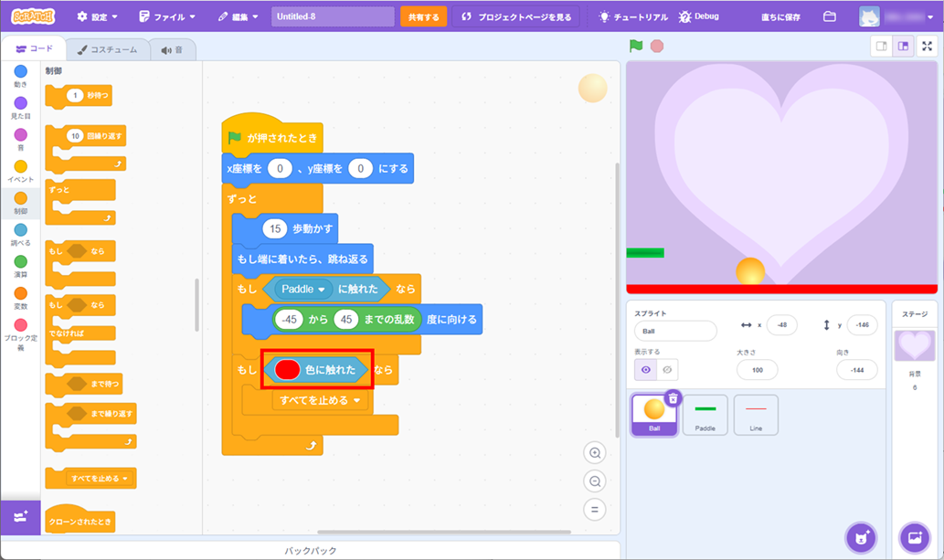Image resolution: width=944 pixels, height=560 pixels.
Task: Switch to the コスチューム tab
Action: (107, 50)
